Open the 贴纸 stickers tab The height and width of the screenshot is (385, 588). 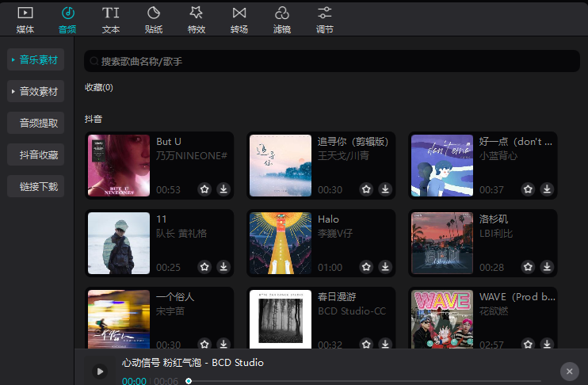click(154, 21)
